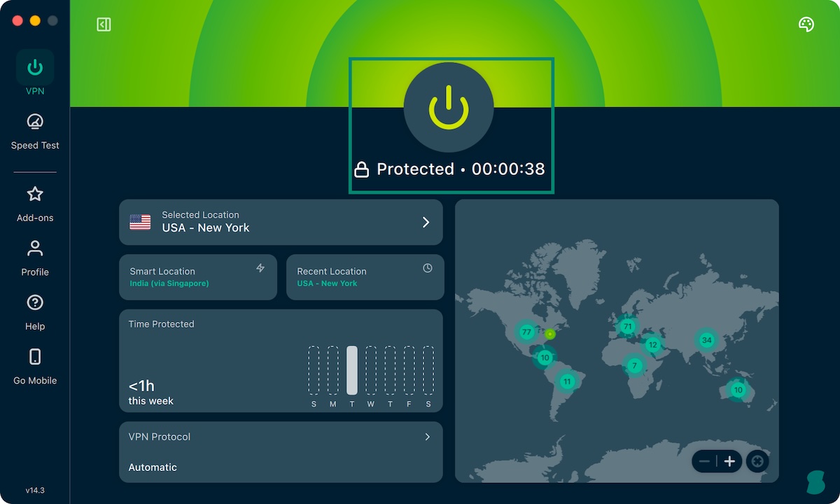Click the connection timer 00:00:38
Image resolution: width=840 pixels, height=504 pixels.
coord(508,169)
